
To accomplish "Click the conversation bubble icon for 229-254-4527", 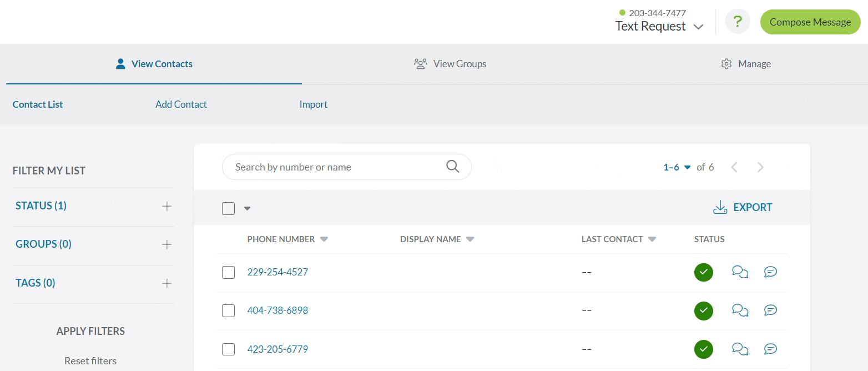I will [x=740, y=272].
